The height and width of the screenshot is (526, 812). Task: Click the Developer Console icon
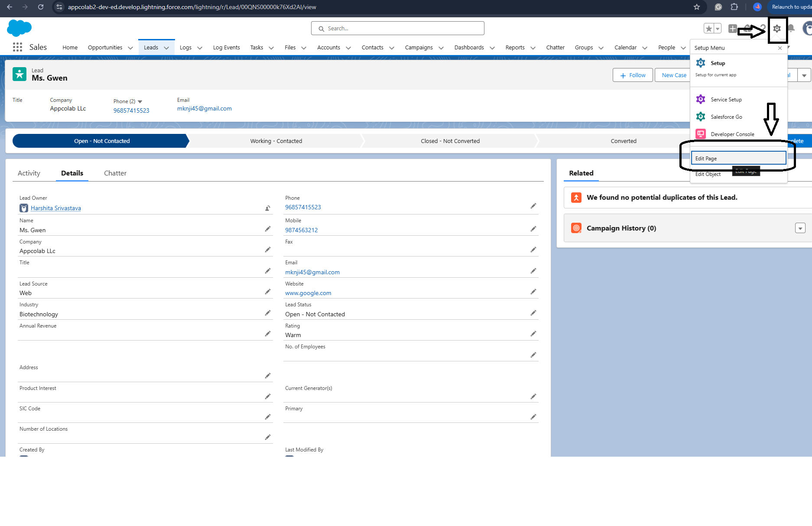(701, 134)
